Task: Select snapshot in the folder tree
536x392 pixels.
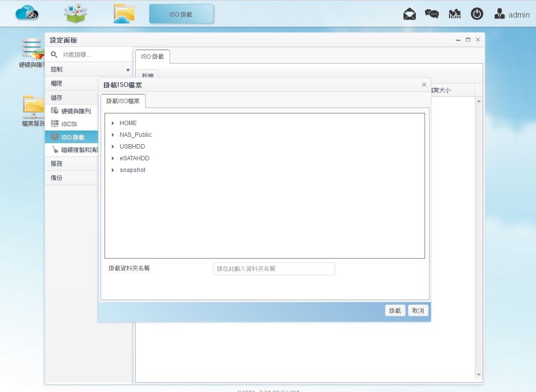Action: coord(132,170)
